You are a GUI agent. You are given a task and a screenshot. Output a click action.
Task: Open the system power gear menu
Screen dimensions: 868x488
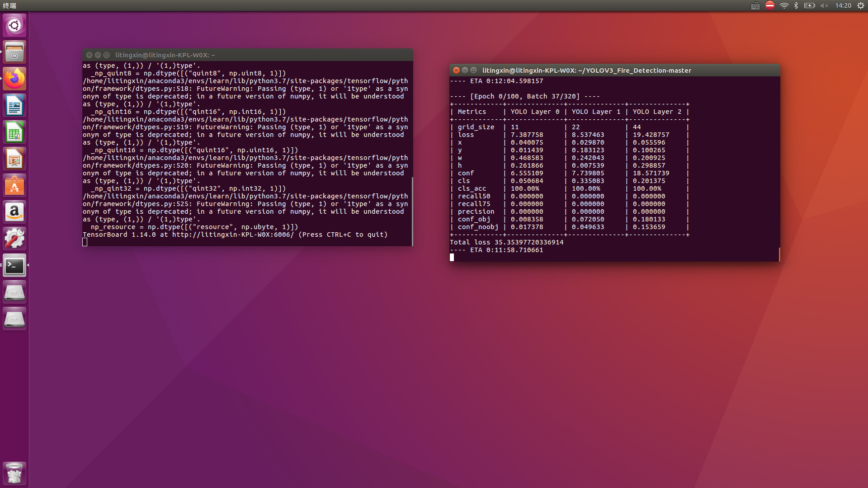(861, 5)
